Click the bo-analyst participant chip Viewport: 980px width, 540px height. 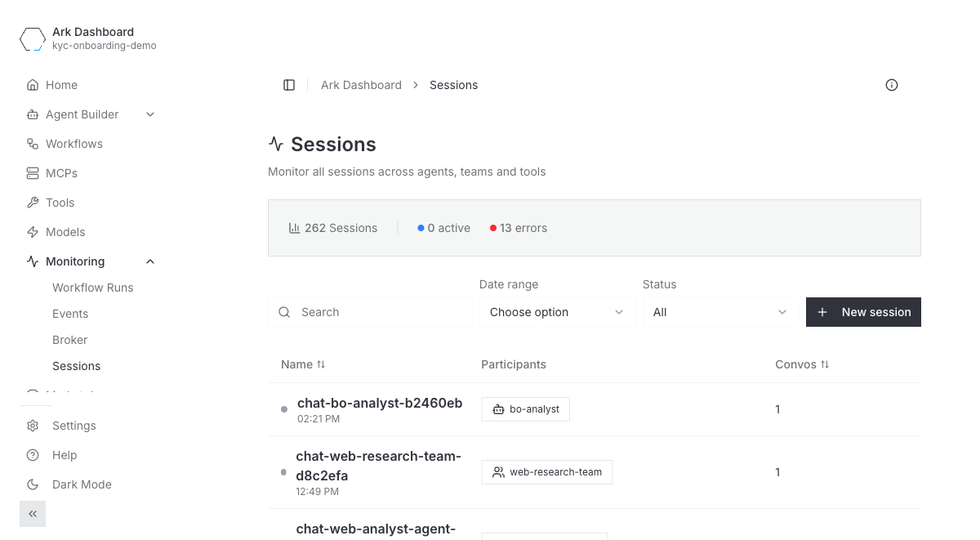click(525, 409)
